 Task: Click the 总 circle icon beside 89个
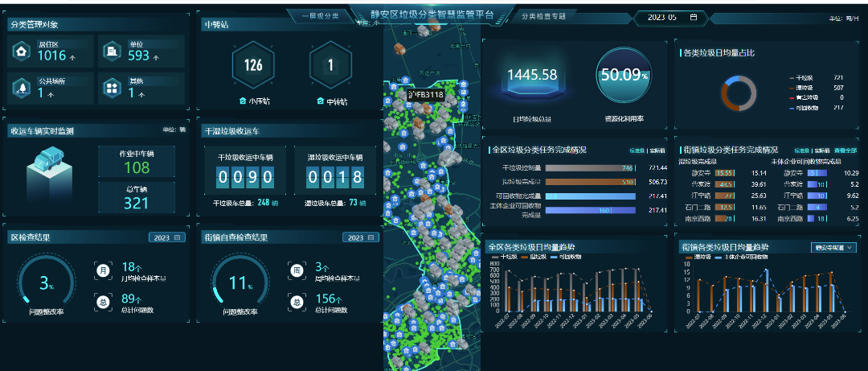pos(103,303)
